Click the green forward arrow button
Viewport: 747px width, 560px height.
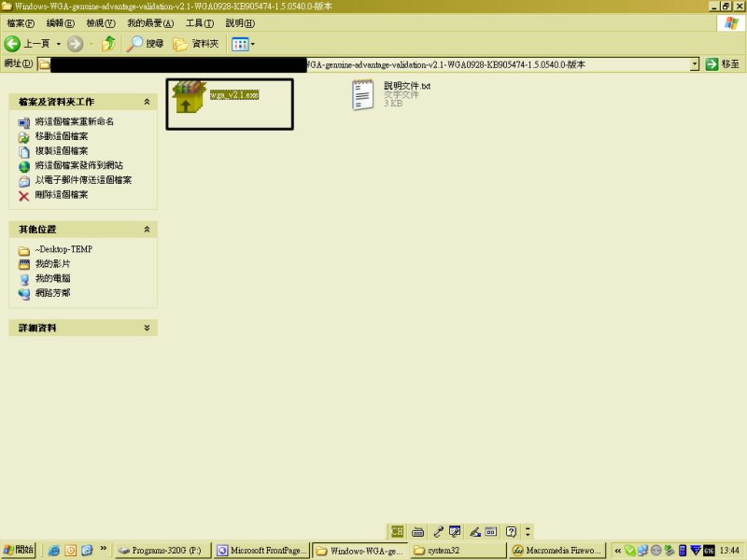click(x=75, y=44)
